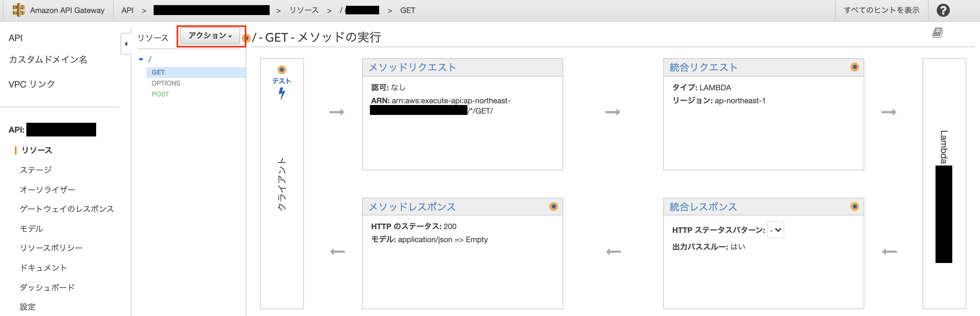Click モデル: application/json => Empty text
980x316 pixels.
(429, 240)
